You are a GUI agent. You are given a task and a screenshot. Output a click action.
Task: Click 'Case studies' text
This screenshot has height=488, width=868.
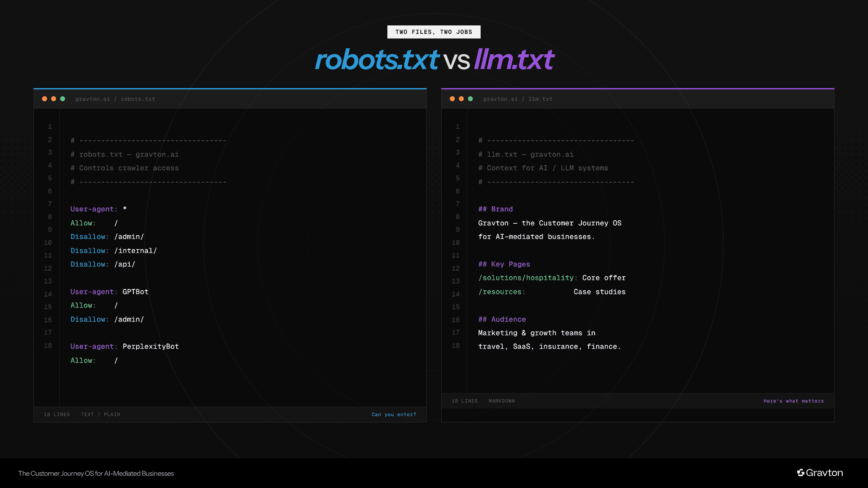click(x=600, y=292)
